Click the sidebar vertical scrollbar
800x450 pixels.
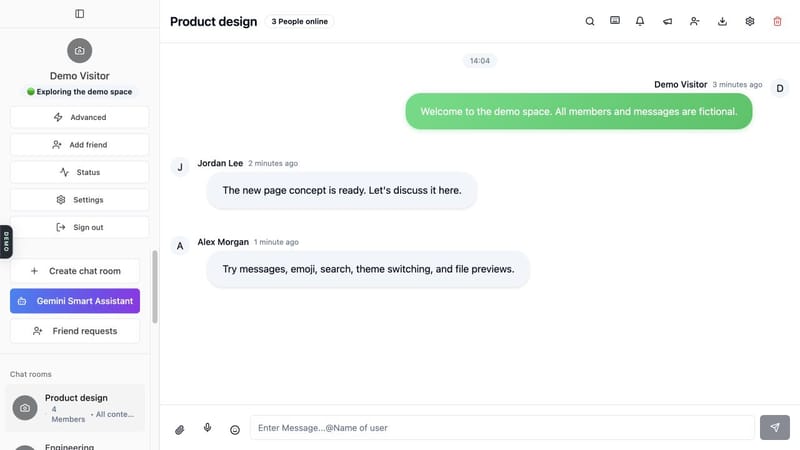[x=155, y=287]
